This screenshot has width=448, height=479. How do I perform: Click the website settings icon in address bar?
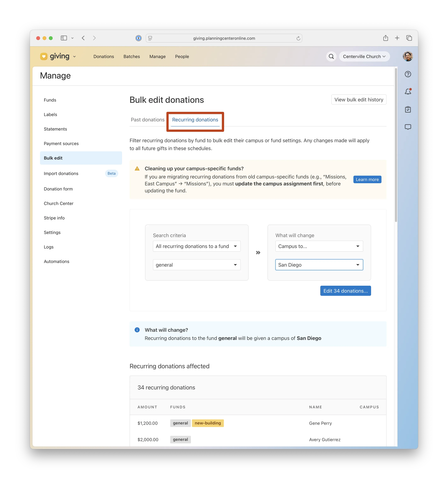[150, 38]
